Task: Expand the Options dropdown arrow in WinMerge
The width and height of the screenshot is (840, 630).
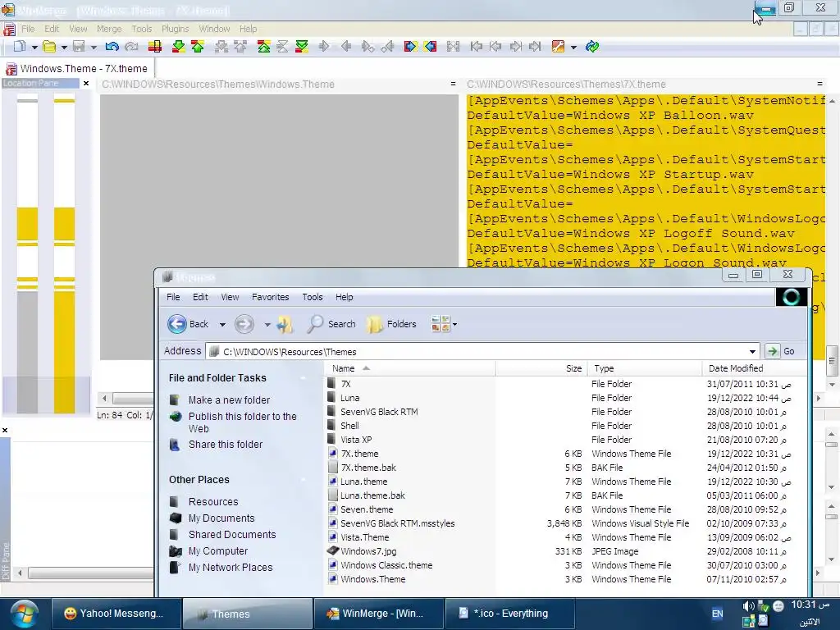Action: pos(573,47)
